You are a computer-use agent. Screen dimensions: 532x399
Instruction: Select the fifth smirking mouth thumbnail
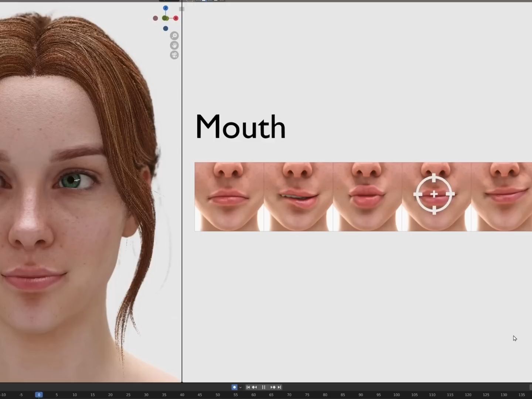502,197
